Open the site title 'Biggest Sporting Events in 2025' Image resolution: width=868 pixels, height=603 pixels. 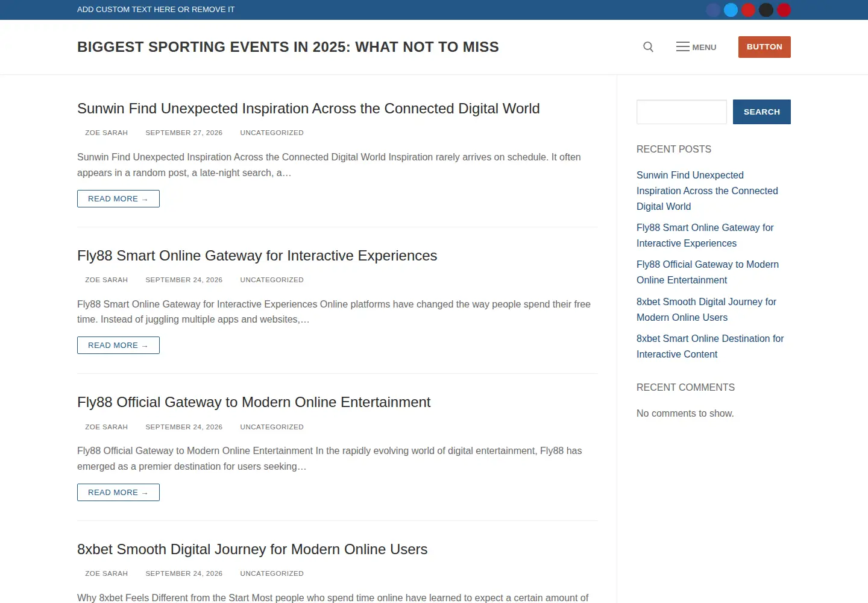click(x=288, y=47)
